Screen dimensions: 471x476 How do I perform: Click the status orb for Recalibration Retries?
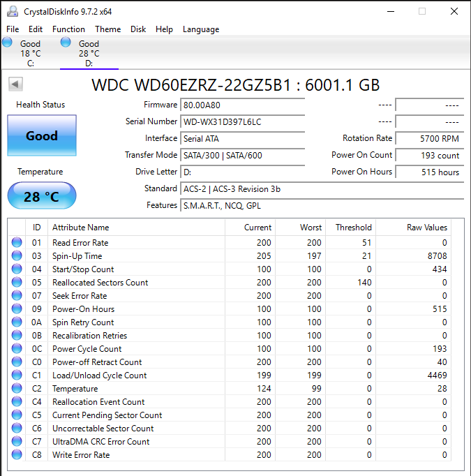tap(17, 335)
